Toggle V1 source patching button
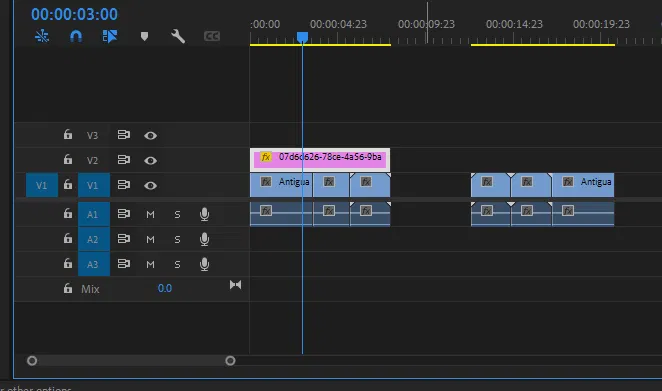 (x=42, y=185)
